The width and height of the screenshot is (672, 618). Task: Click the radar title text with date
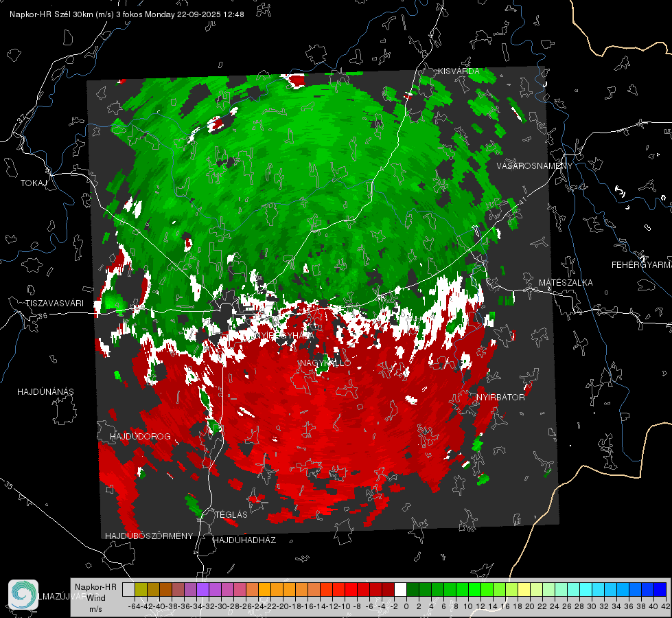click(x=127, y=14)
